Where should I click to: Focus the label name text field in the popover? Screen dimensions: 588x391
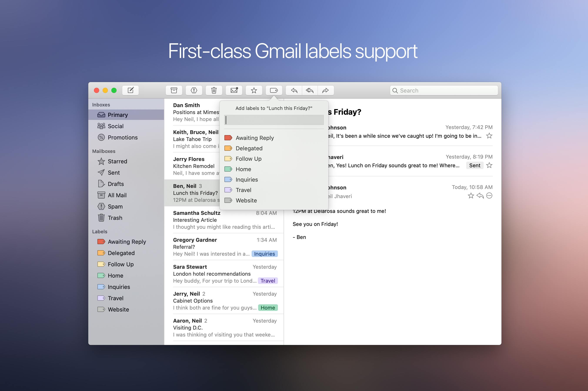(274, 120)
